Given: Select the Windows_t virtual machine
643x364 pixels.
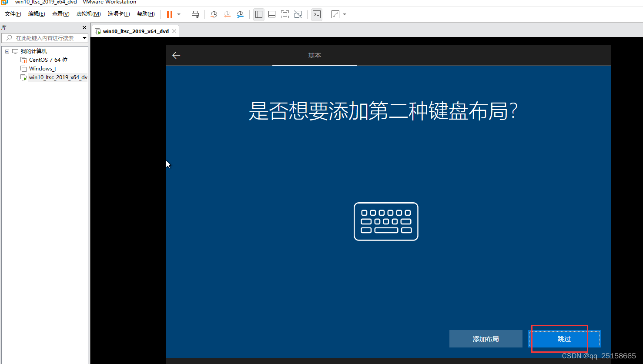Looking at the screenshot, I should pyautogui.click(x=43, y=69).
